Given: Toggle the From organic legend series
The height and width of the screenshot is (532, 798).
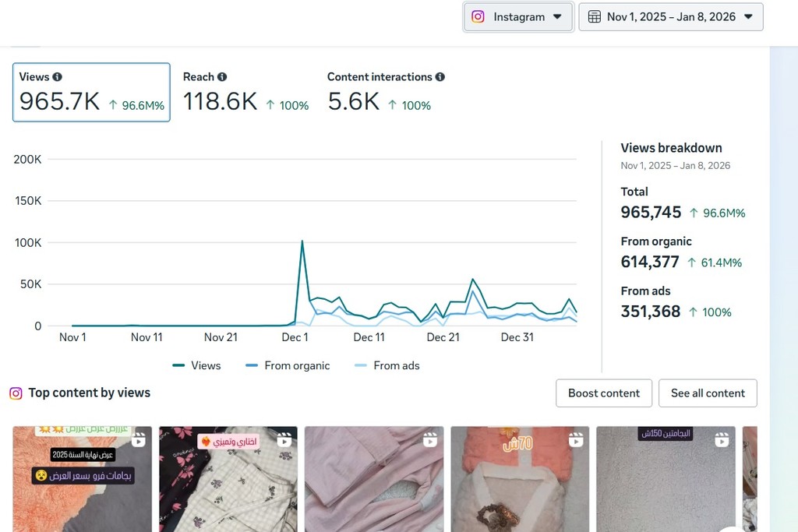Looking at the screenshot, I should point(288,365).
